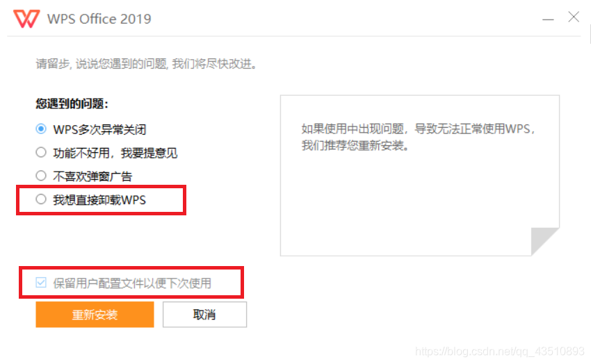The height and width of the screenshot is (364, 591).
Task: Click the 请留步 prompt message text
Action: (146, 64)
